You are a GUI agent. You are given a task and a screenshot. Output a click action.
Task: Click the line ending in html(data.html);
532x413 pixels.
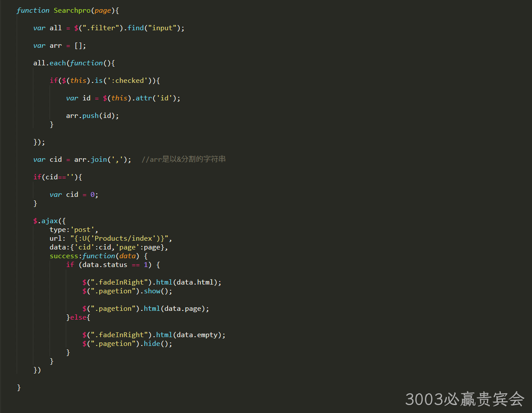[152, 282]
